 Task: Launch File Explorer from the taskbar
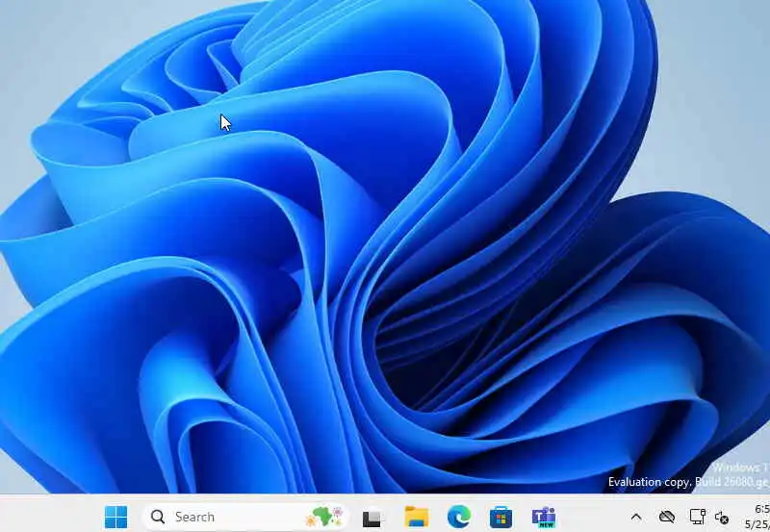[x=417, y=517]
